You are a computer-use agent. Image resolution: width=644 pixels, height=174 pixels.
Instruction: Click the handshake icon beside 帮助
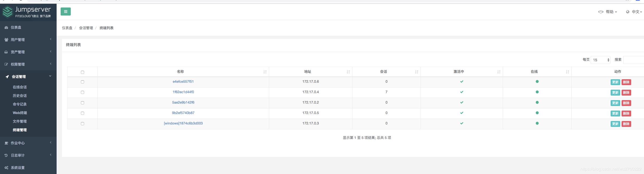(601, 12)
